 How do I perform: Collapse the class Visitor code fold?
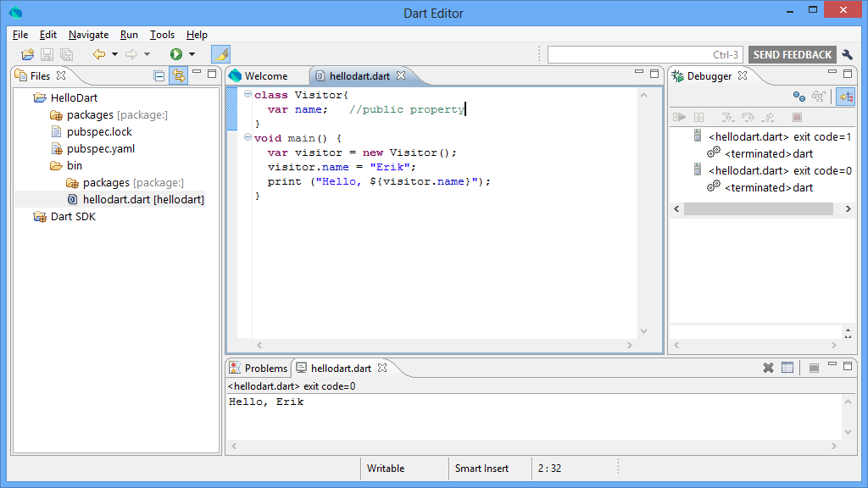click(x=248, y=94)
